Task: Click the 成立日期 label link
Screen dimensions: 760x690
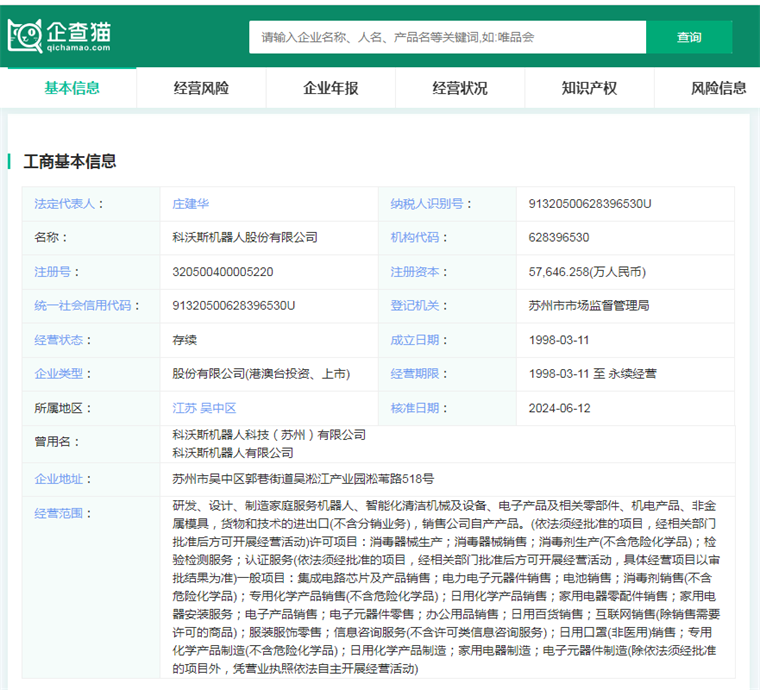Action: (415, 340)
